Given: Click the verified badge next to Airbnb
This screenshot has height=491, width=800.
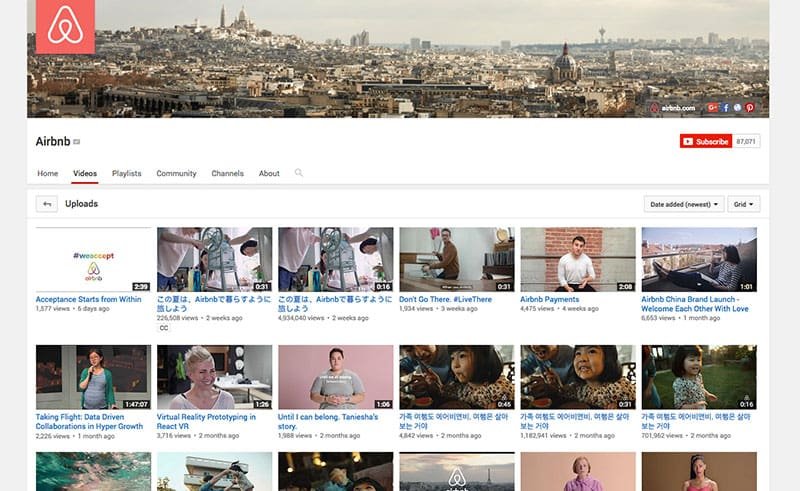Looking at the screenshot, I should tap(77, 142).
